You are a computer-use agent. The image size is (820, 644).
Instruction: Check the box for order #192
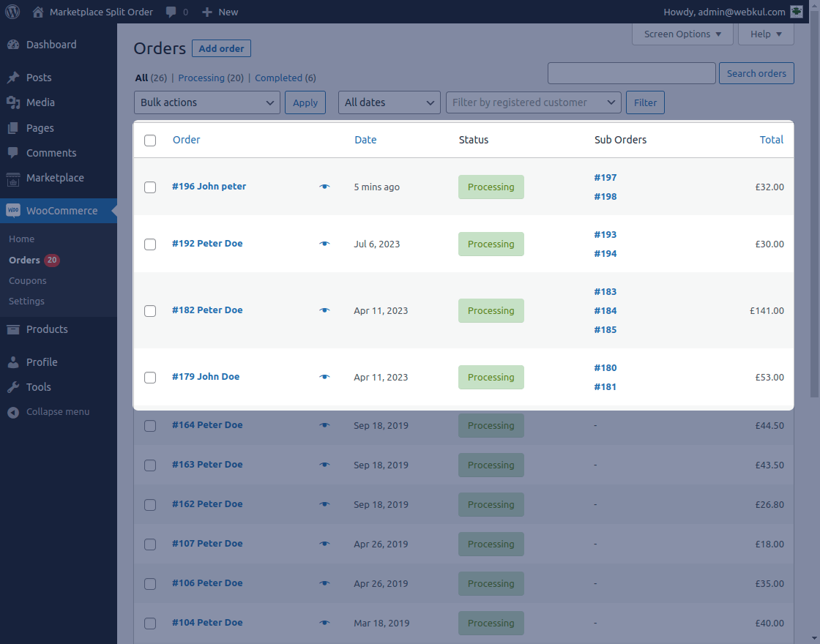pyautogui.click(x=150, y=244)
